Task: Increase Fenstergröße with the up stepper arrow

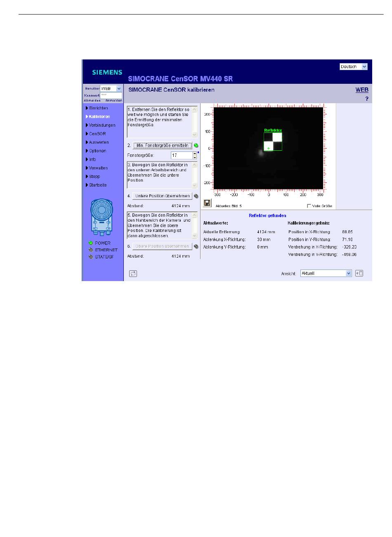Action: click(195, 154)
